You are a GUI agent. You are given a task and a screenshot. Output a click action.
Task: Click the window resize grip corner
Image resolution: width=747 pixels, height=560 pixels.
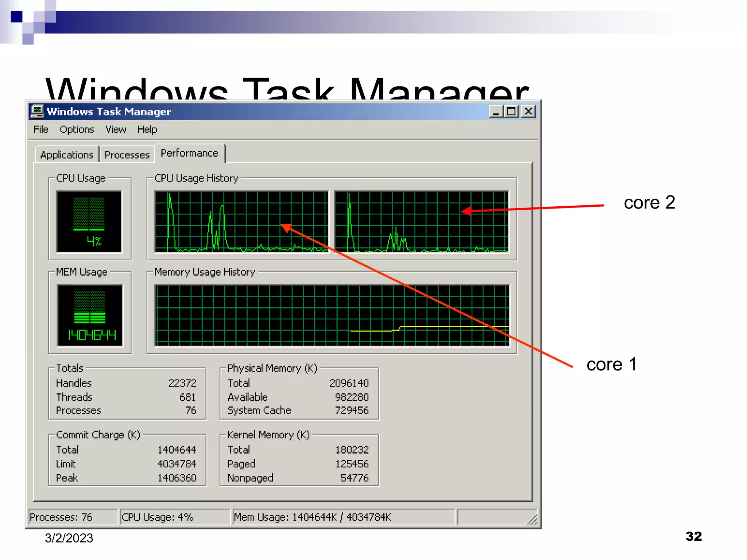[x=533, y=520]
